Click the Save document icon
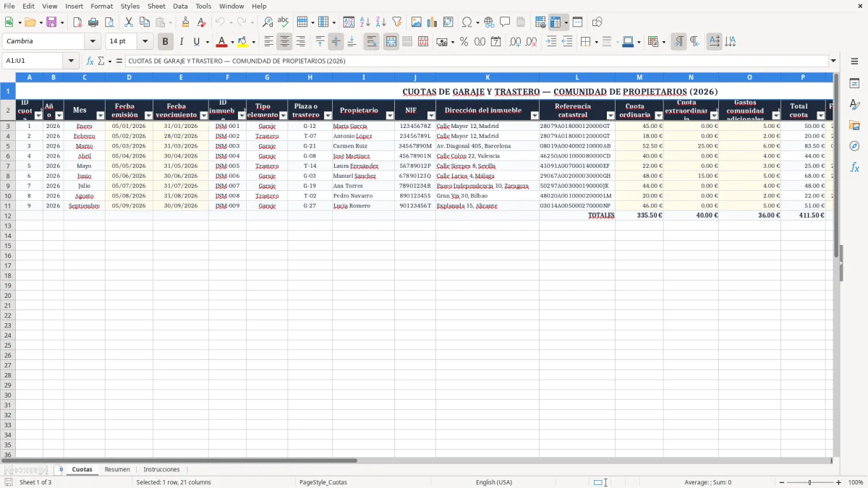The width and height of the screenshot is (868, 488). click(x=51, y=22)
